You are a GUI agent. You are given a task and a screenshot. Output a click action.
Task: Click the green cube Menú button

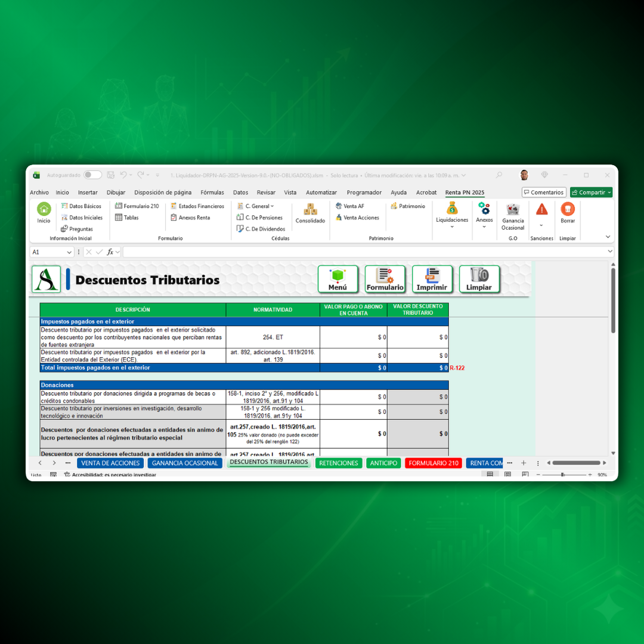pos(338,279)
